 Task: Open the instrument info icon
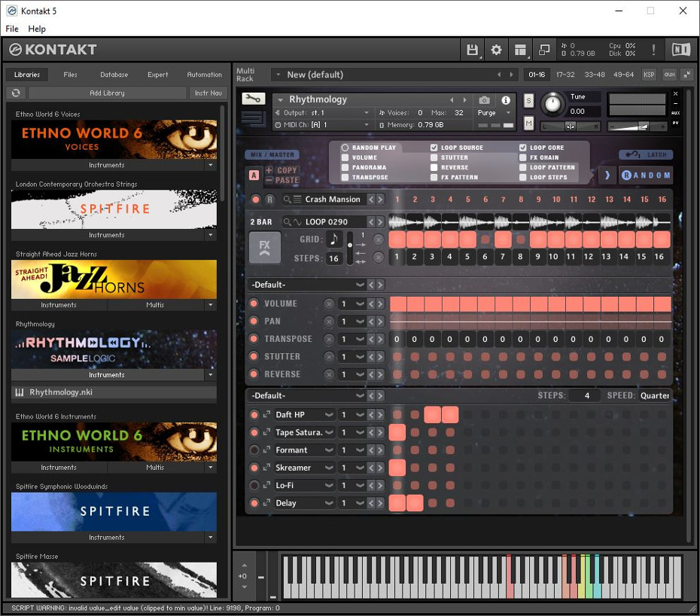click(x=505, y=100)
